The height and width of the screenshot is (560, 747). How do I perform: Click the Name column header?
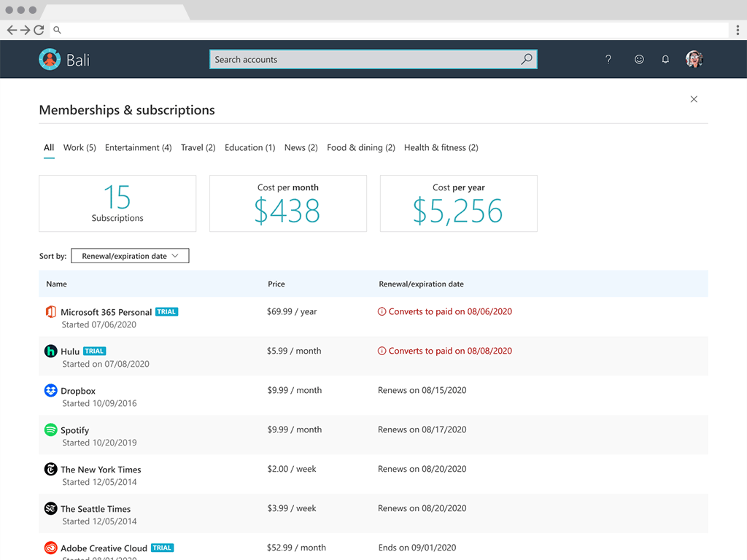pyautogui.click(x=56, y=284)
